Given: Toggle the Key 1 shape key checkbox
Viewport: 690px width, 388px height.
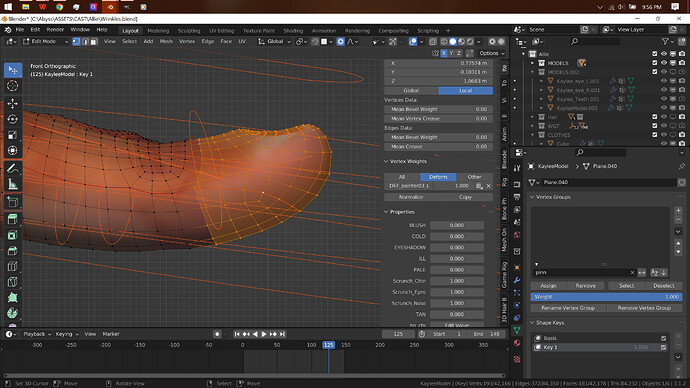Looking at the screenshot, I should pos(663,347).
